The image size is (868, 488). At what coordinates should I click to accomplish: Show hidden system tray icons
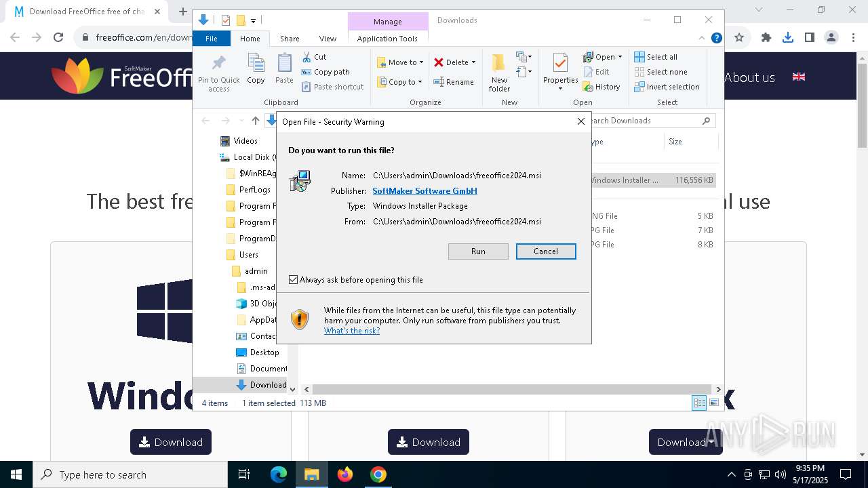731,474
